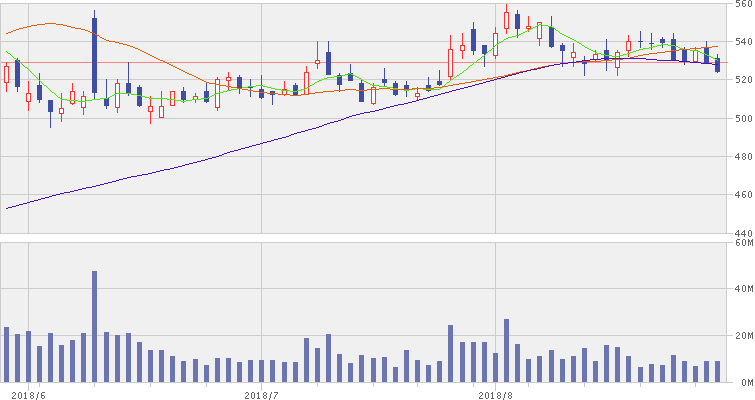
Task: Click the orange moving average line
Action: tap(150, 53)
